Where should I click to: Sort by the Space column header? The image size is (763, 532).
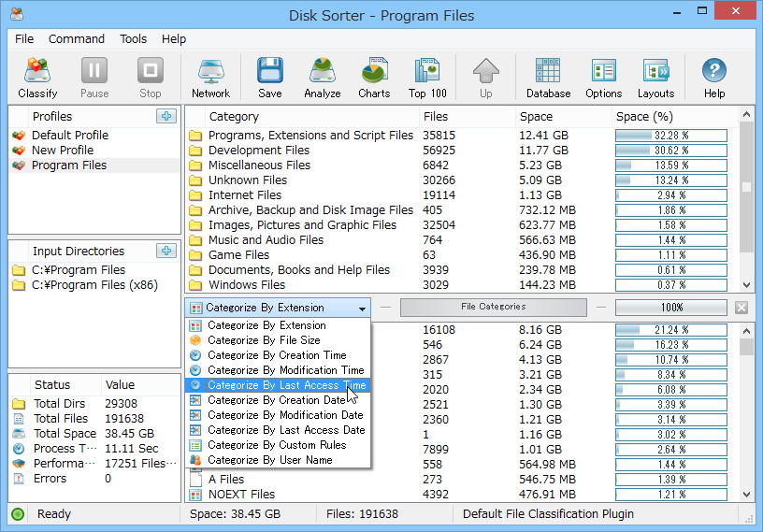point(564,117)
